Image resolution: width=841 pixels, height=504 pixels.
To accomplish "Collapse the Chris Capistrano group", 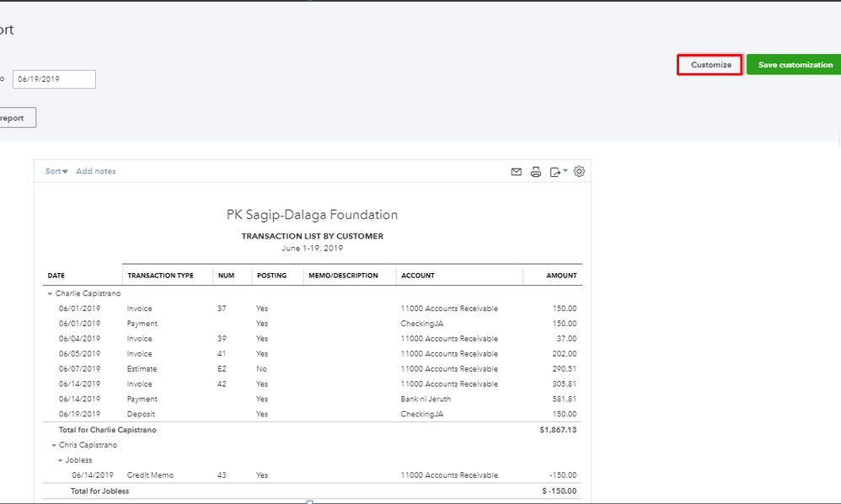I will tap(54, 445).
